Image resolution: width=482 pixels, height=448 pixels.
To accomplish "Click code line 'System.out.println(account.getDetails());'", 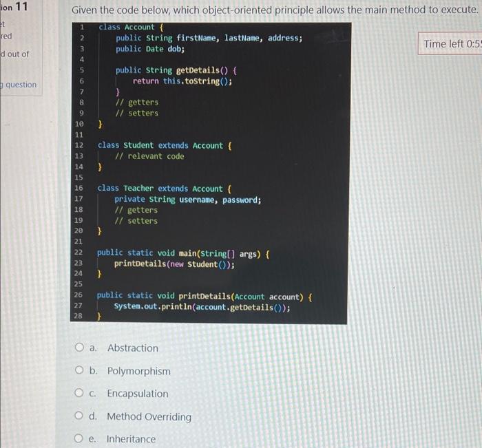I will click(202, 307).
